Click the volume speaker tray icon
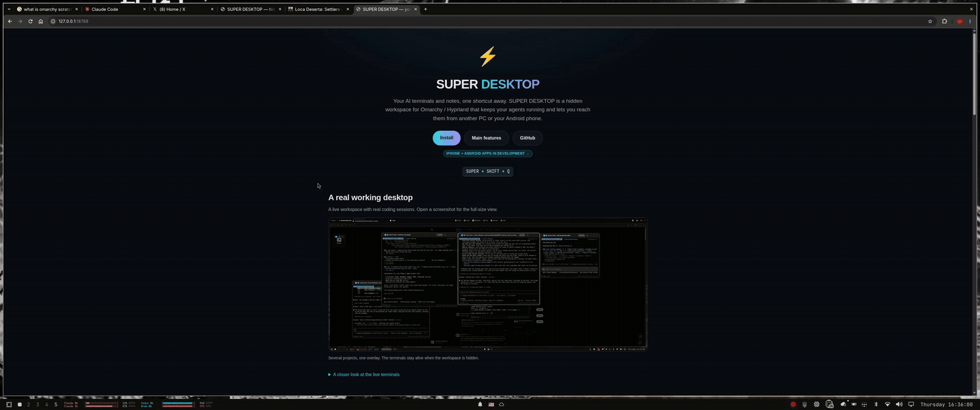This screenshot has width=980, height=410. pyautogui.click(x=899, y=405)
